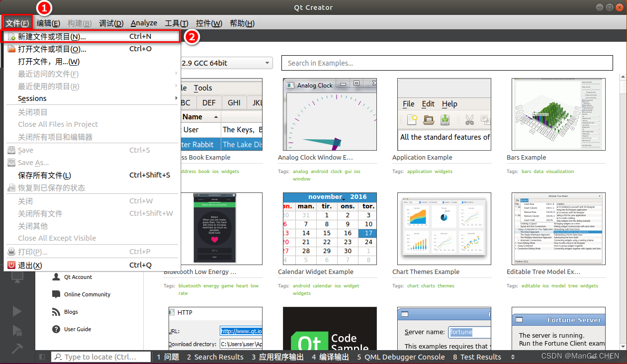Click the 文件(F) menu title

click(x=17, y=23)
